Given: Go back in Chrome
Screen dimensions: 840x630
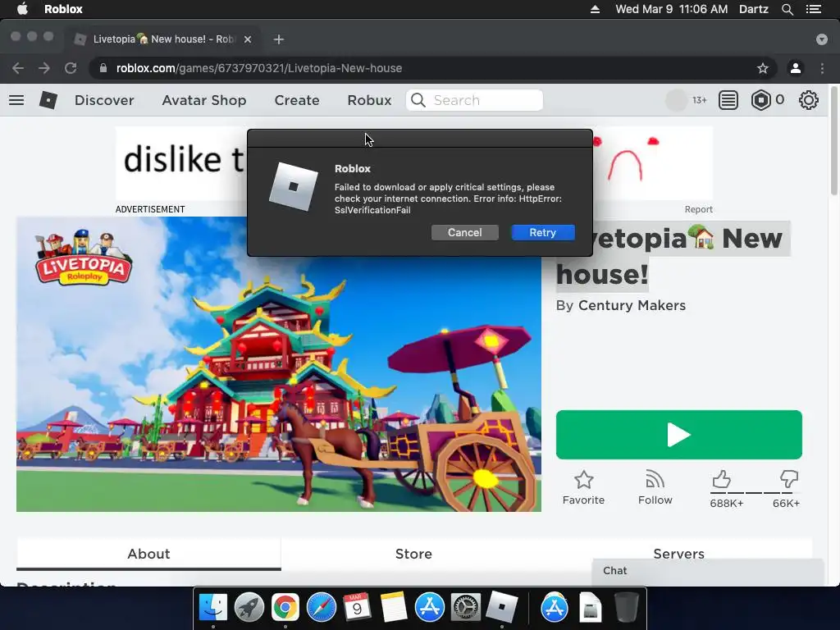Looking at the screenshot, I should tap(18, 68).
